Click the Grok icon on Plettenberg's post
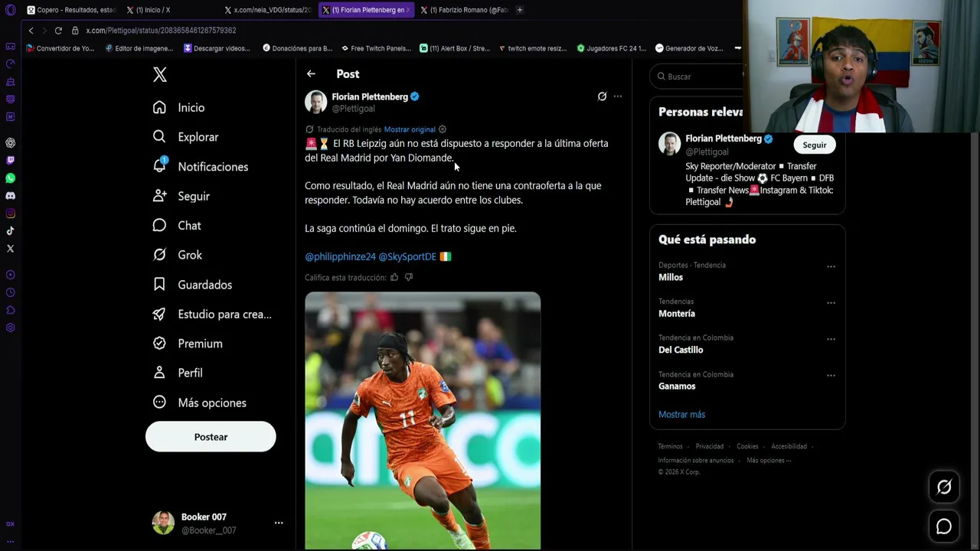Image resolution: width=980 pixels, height=551 pixels. tap(602, 96)
